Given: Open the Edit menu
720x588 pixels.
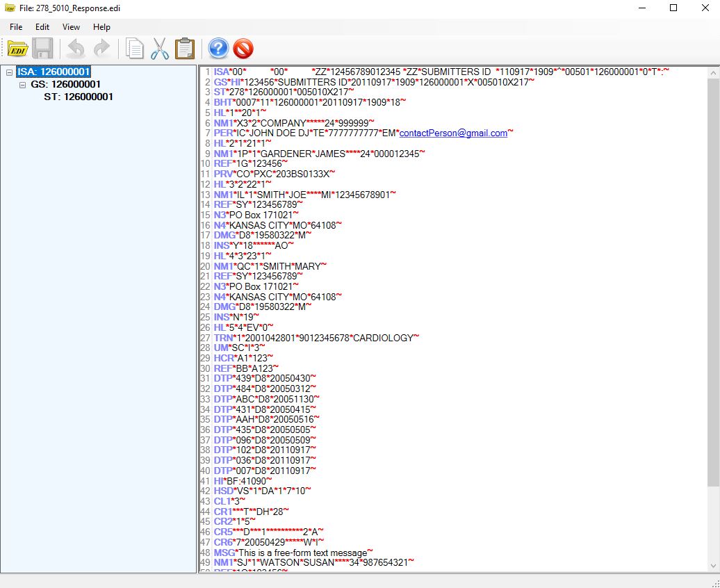Looking at the screenshot, I should click(x=42, y=27).
